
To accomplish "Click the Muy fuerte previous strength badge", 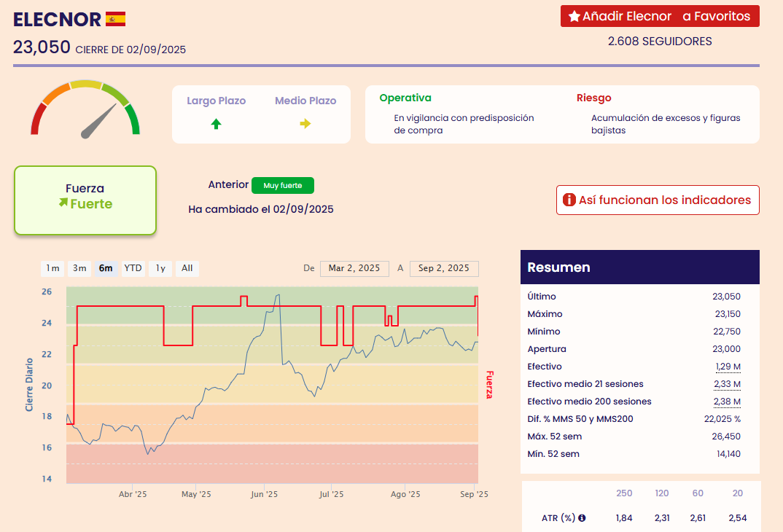I will point(282,185).
